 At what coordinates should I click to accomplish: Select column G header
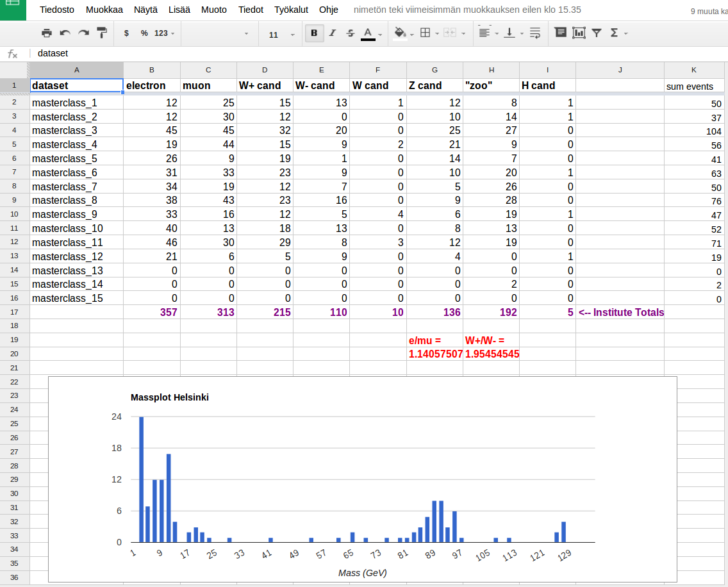coord(434,70)
